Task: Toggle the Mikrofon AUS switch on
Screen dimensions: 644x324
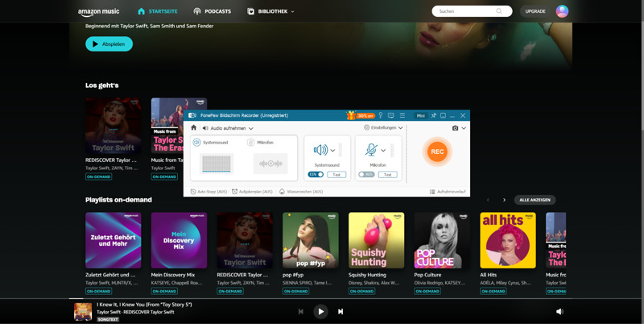Action: (x=366, y=174)
